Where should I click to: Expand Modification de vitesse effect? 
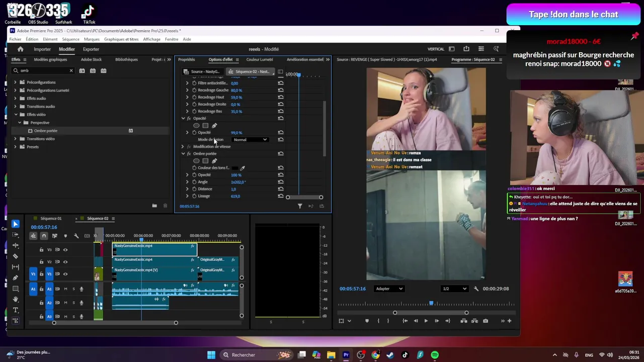pos(183,147)
